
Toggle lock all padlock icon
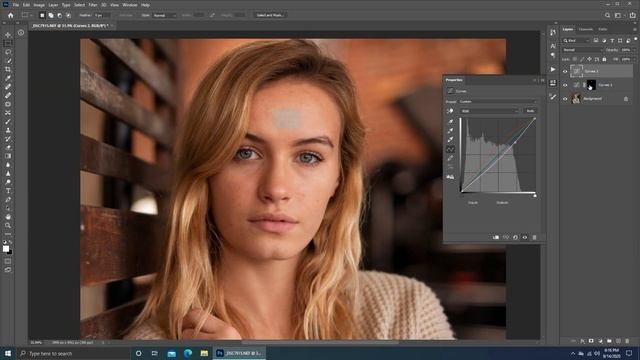coord(604,59)
